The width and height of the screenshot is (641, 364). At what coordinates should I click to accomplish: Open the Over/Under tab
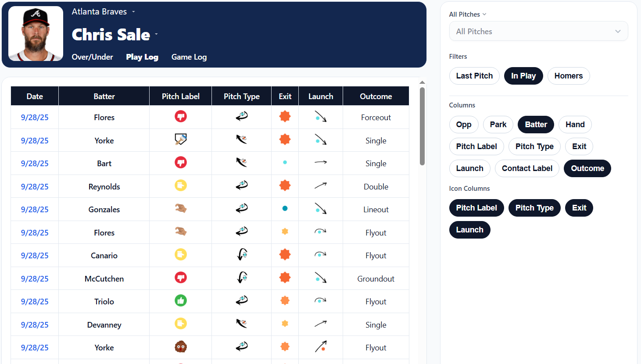93,57
